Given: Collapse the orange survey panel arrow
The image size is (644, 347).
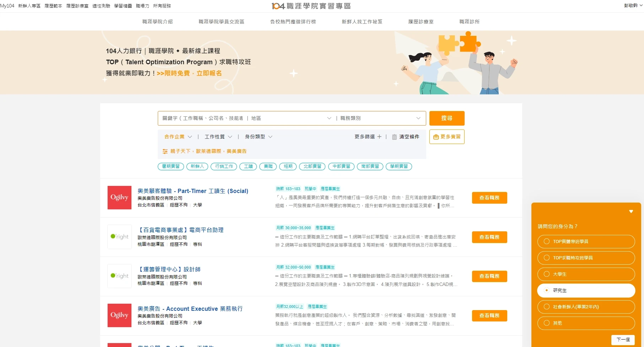Looking at the screenshot, I should pyautogui.click(x=631, y=211).
